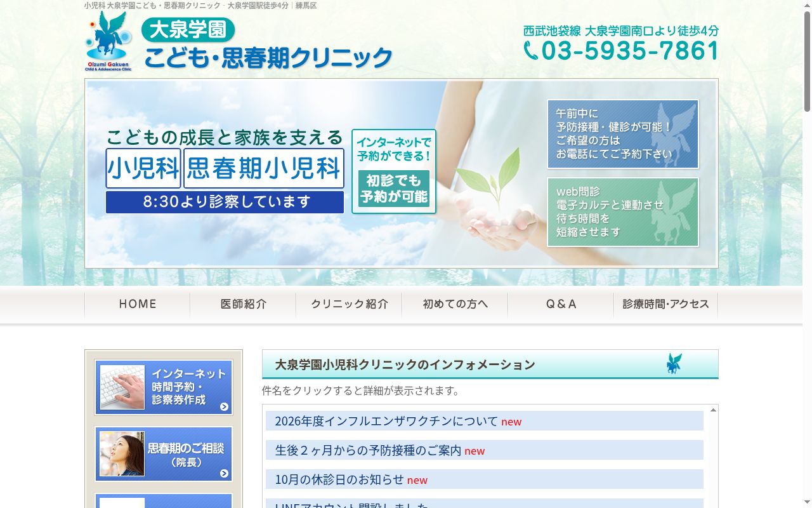This screenshot has width=812, height=508.
Task: Click the 午前中に予防接種・健診が可能 box
Action: click(x=623, y=134)
